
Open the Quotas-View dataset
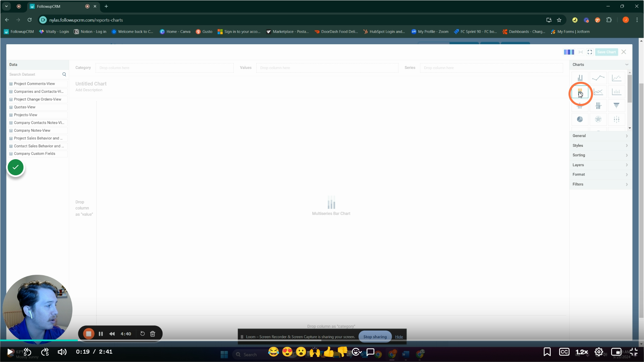[x=38, y=107]
